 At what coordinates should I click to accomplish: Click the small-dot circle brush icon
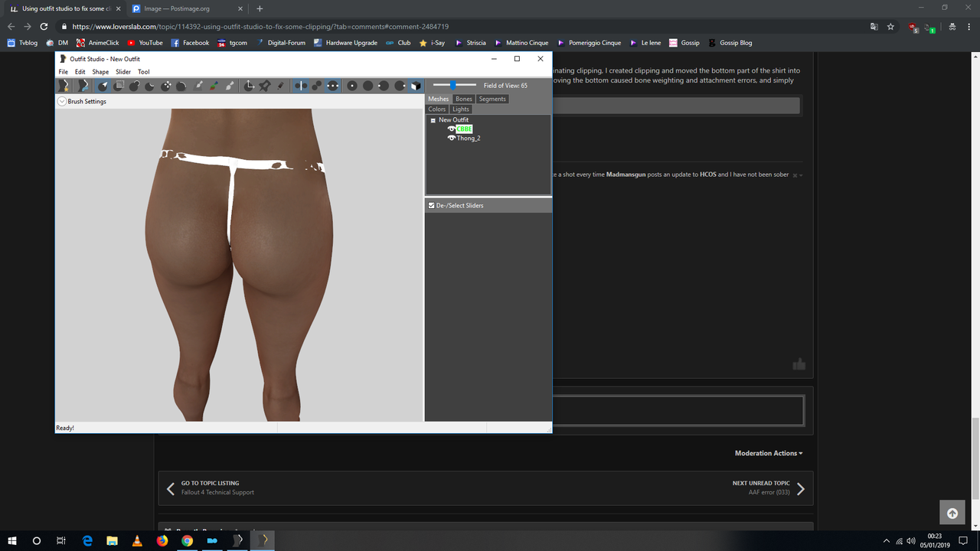point(352,86)
